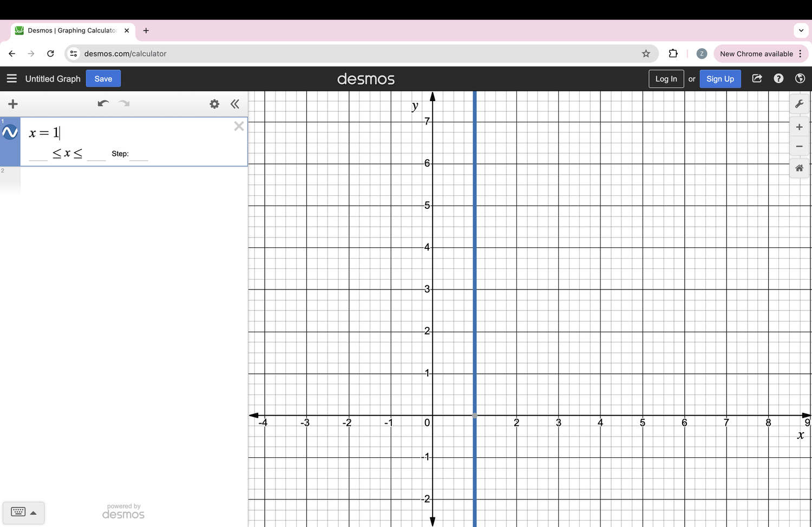This screenshot has width=812, height=527.
Task: Open the expression list settings gear
Action: (x=214, y=104)
